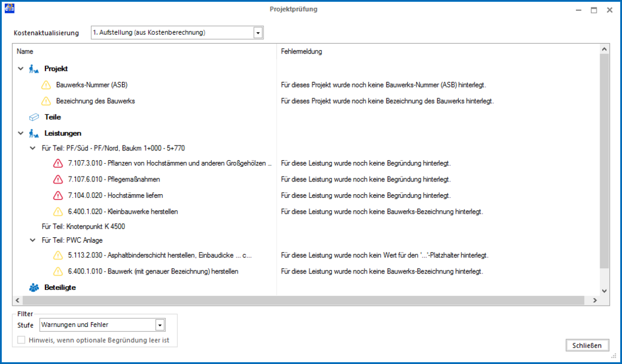Screen dimensions: 622x364
Task: Click the application logo in title bar
Action: click(10, 8)
